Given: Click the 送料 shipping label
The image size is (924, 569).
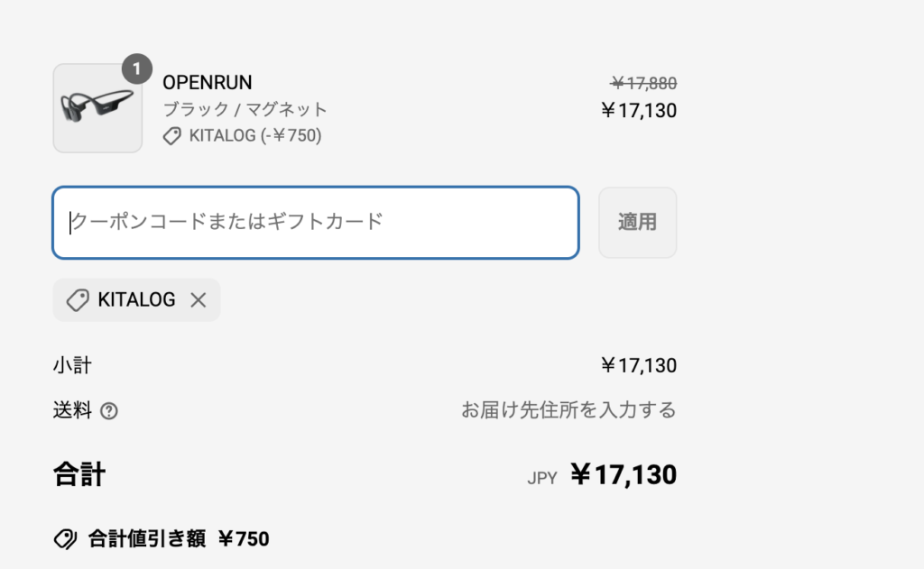Looking at the screenshot, I should 72,410.
